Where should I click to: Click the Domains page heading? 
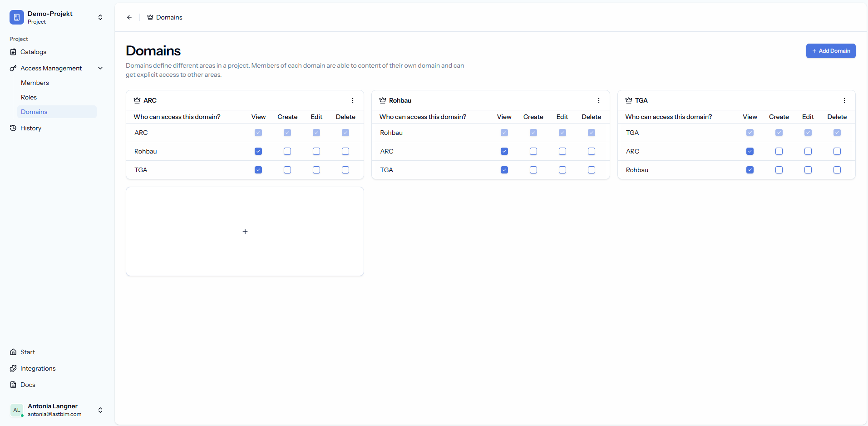click(153, 50)
